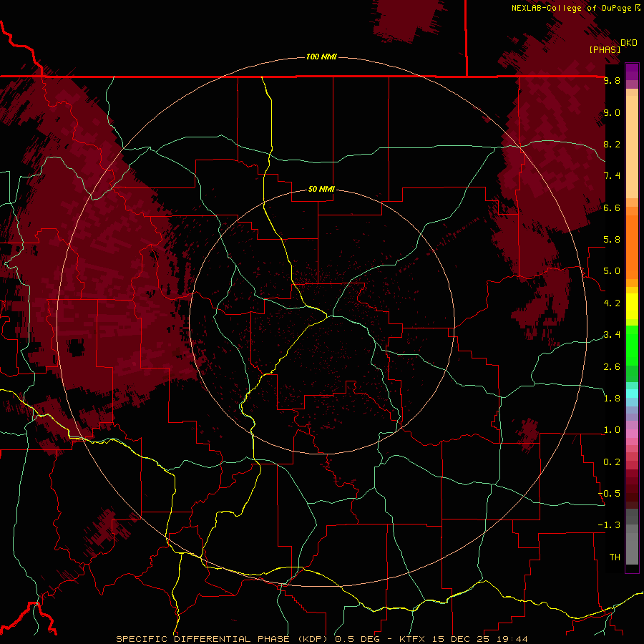Viewport: 644px width, 644px height.
Task: Select the 7.4 color scale value
Action: [x=612, y=176]
